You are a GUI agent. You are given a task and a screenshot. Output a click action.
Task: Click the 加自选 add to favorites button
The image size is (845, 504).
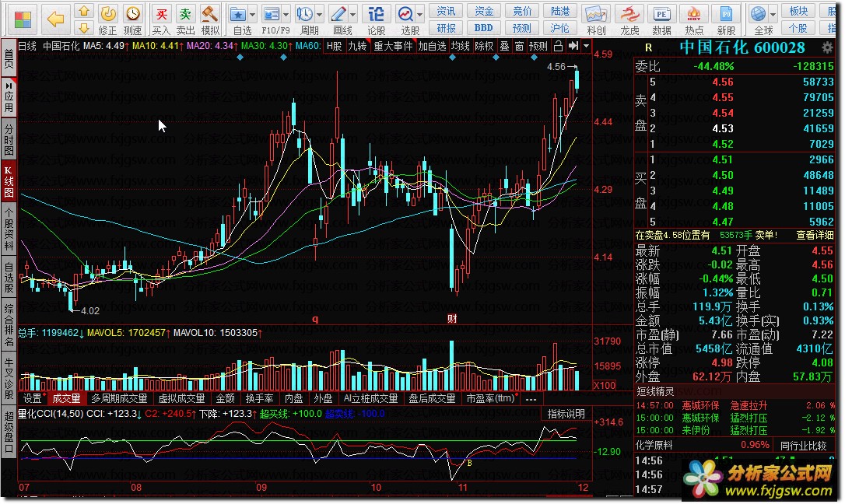(432, 47)
